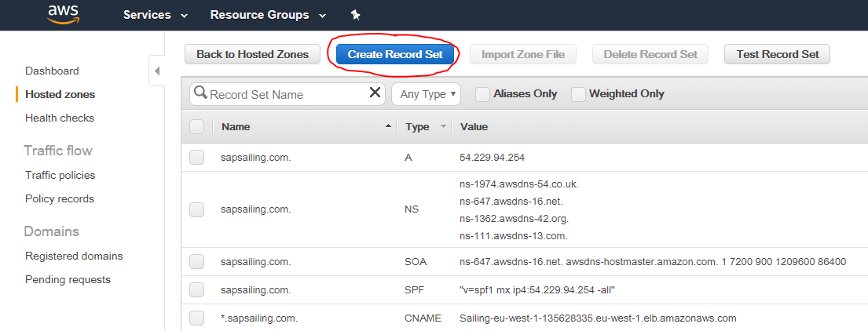Toggle the Weighted Only checkbox
Viewport: 868px width, 331px height.
(x=578, y=94)
